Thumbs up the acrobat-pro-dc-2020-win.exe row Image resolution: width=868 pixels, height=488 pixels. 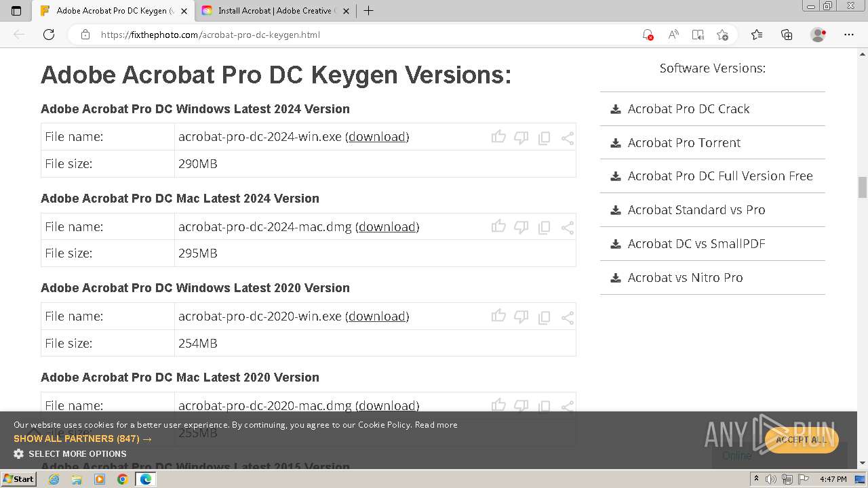pos(498,316)
